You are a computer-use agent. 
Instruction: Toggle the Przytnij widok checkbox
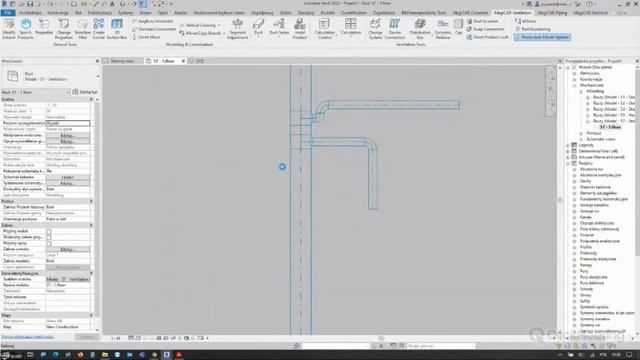point(49,231)
